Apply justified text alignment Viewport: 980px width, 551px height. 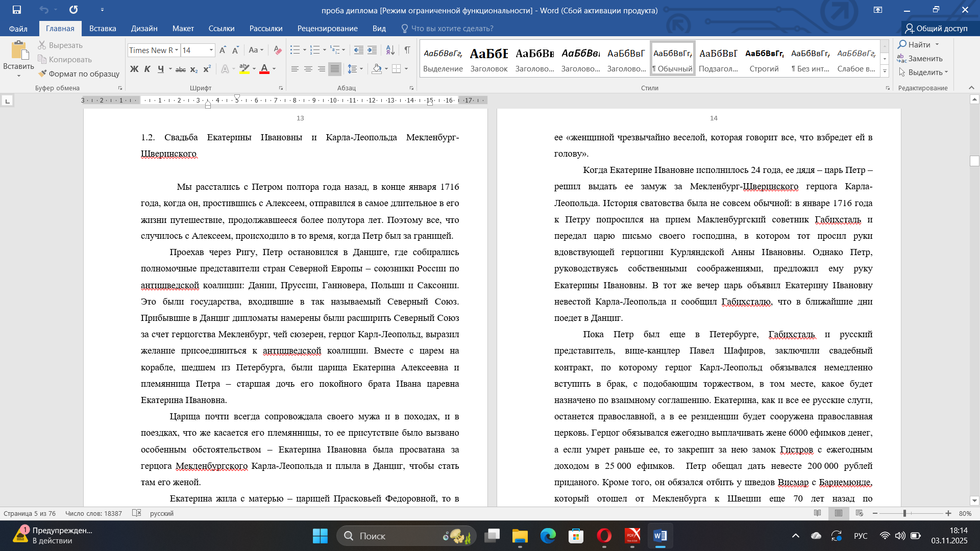point(334,69)
